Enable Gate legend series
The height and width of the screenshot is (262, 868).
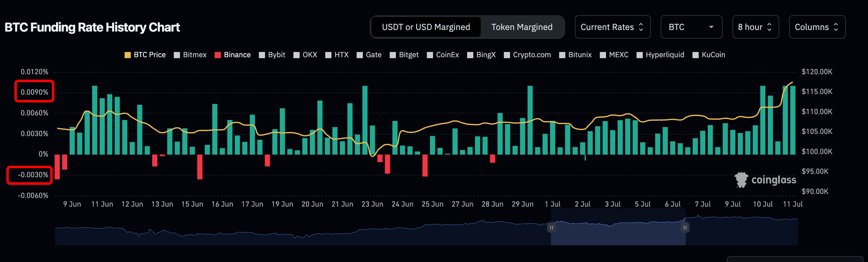(x=369, y=55)
